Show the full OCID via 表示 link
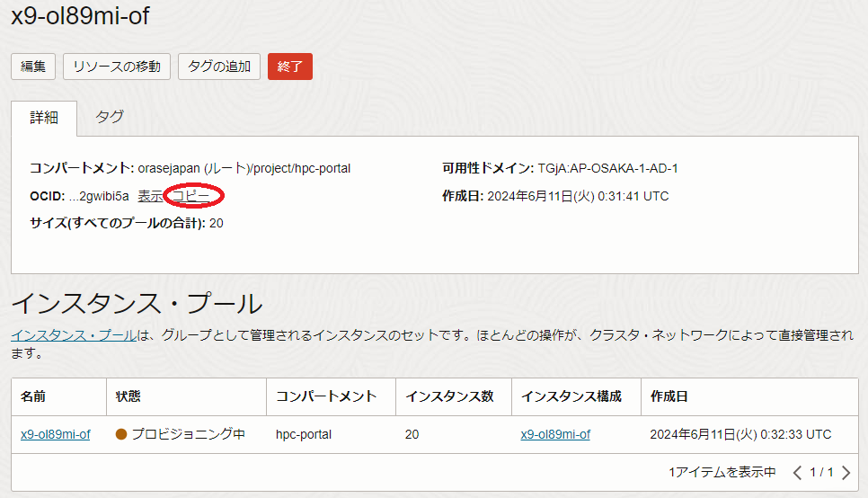This screenshot has height=498, width=868. tap(150, 196)
